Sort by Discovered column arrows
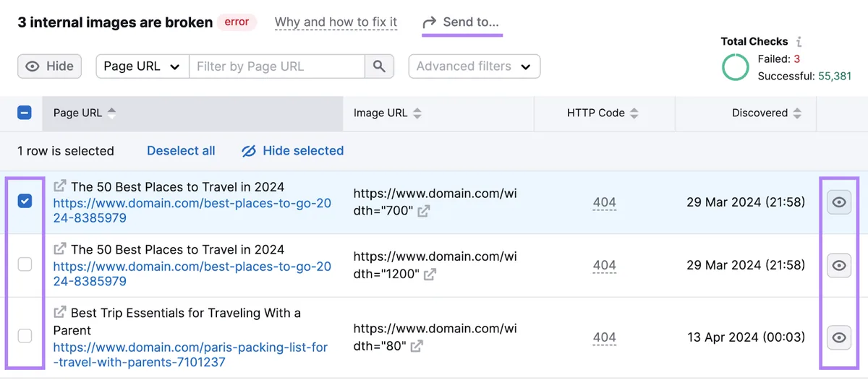Viewport: 868px width, 380px height. click(797, 113)
